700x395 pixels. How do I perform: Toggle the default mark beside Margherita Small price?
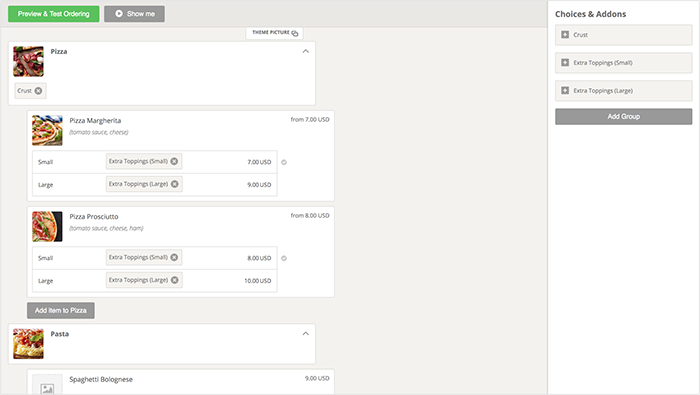click(284, 162)
